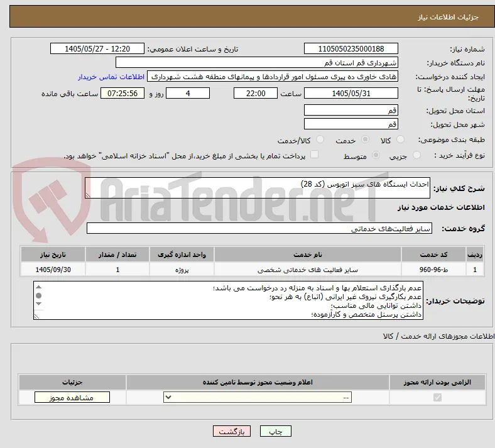Click the request creator name field

pos(273,77)
